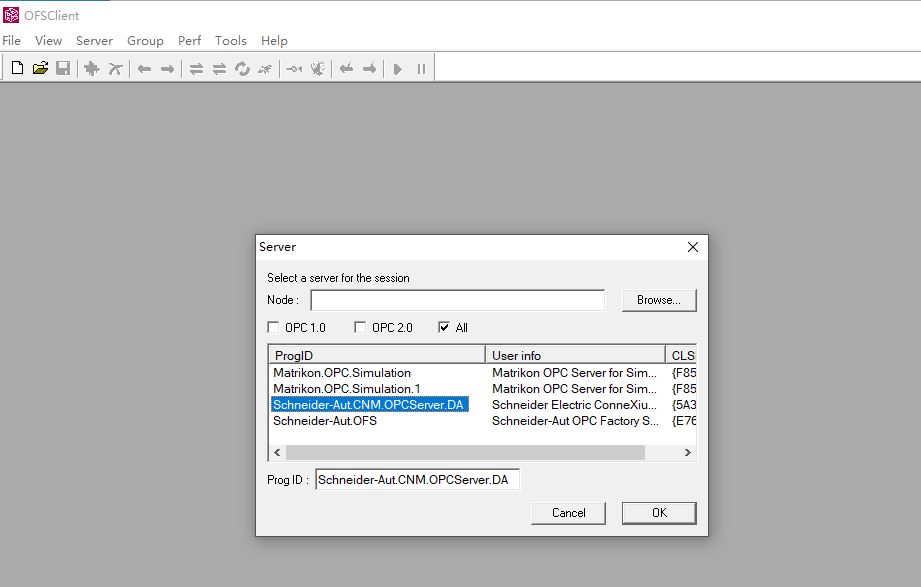Click the server list's right scroll arrow
This screenshot has width=921, height=587.
tap(687, 452)
